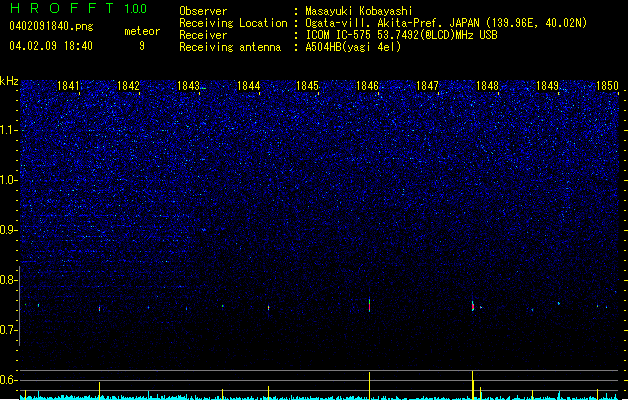Click the meteor count value 9
Screen dimensions: 629x400
pyautogui.click(x=142, y=46)
